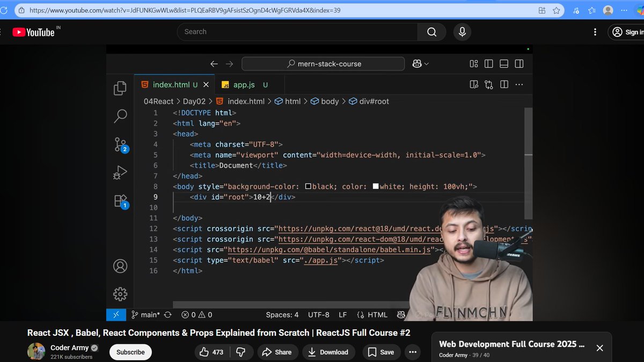Open the Copilot dropdown chevron in video
Image resolution: width=644 pixels, height=362 pixels.
pyautogui.click(x=427, y=64)
